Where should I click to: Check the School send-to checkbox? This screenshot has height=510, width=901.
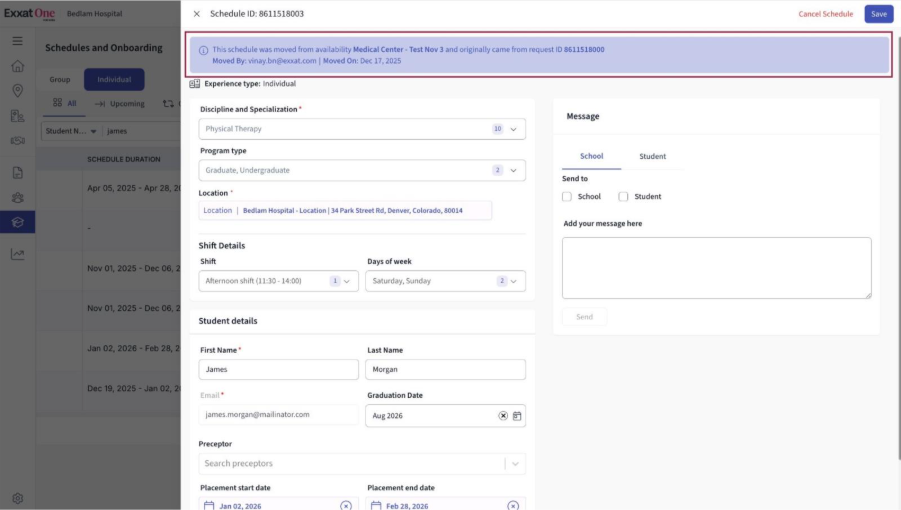point(567,196)
